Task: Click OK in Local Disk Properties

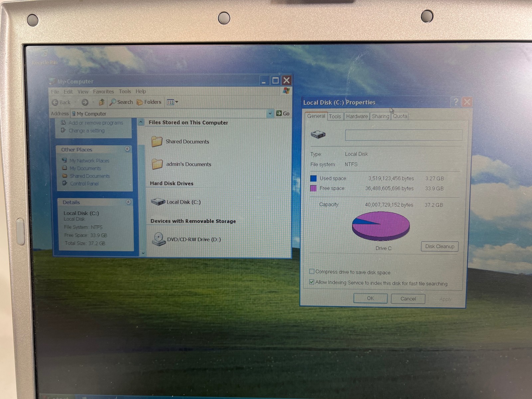Action: coord(370,298)
